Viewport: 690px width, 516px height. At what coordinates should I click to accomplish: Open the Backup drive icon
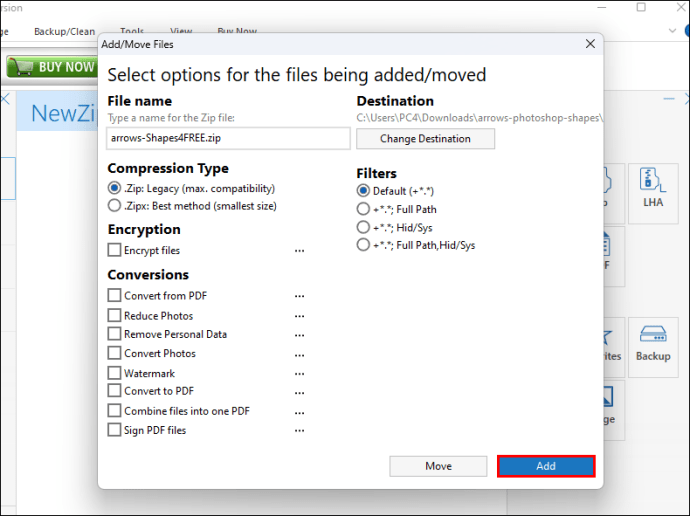click(x=652, y=344)
